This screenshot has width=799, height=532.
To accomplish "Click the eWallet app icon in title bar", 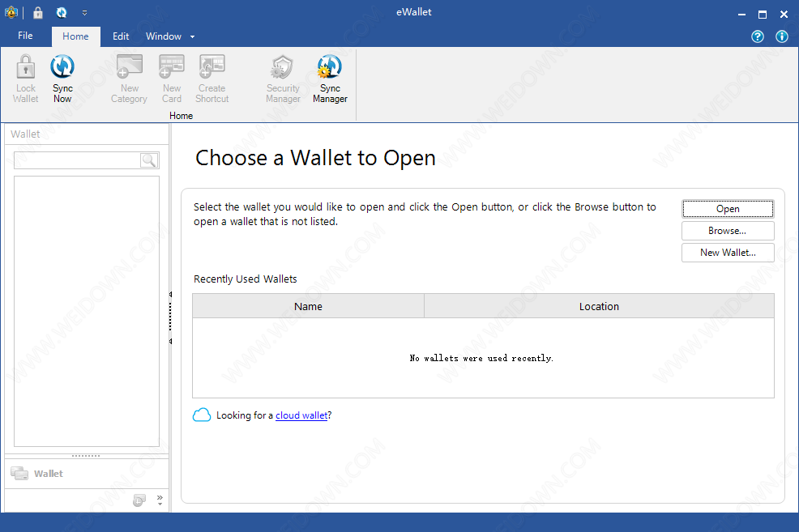I will [x=11, y=12].
